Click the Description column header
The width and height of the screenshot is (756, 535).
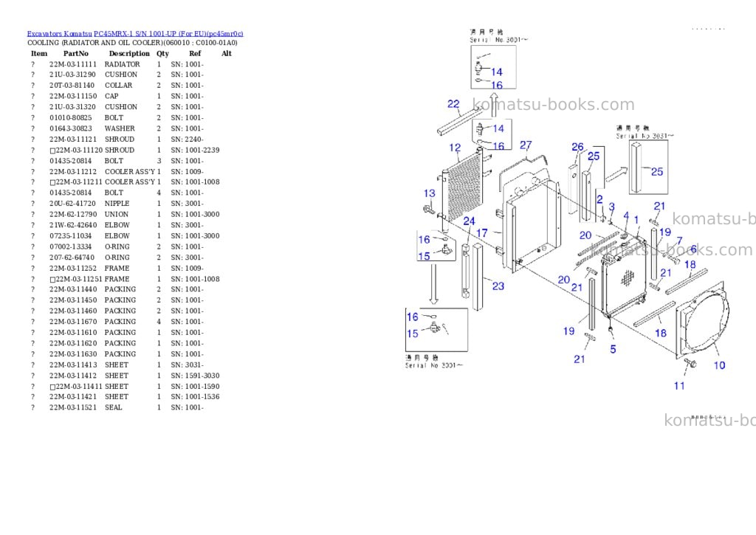(x=129, y=53)
